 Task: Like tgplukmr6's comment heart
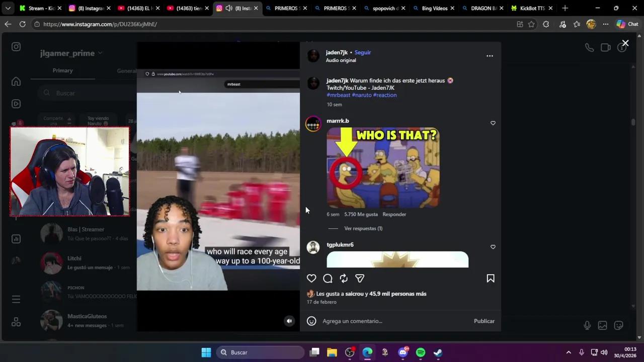coord(493,247)
